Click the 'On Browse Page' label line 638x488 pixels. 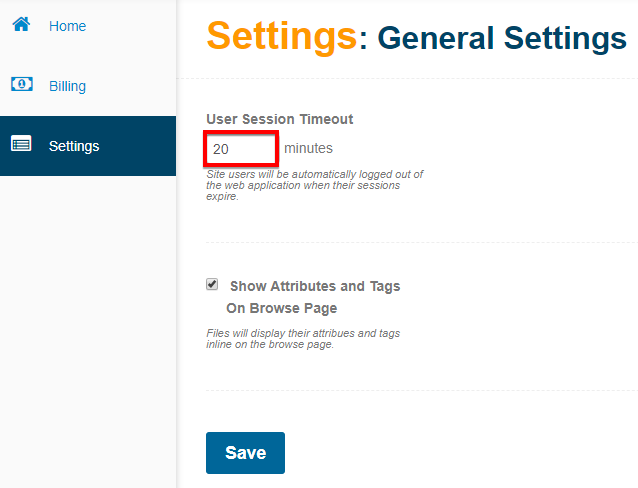click(282, 308)
